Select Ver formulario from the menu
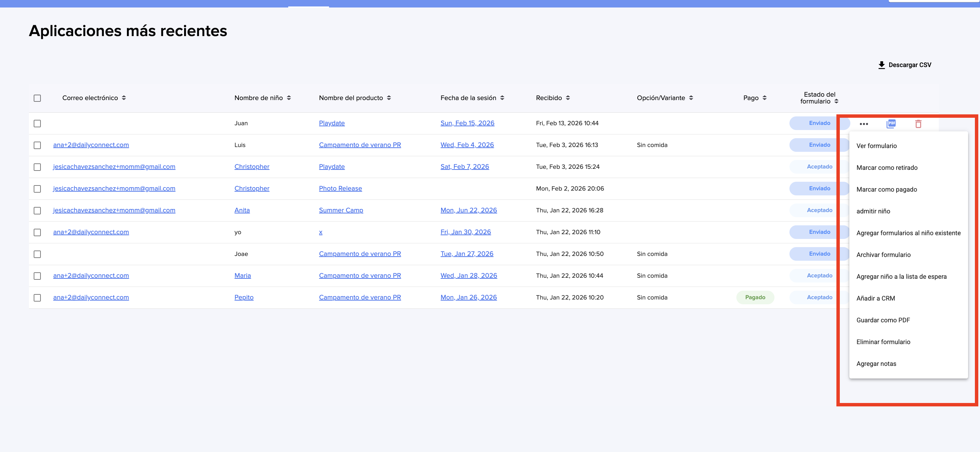 pyautogui.click(x=876, y=146)
